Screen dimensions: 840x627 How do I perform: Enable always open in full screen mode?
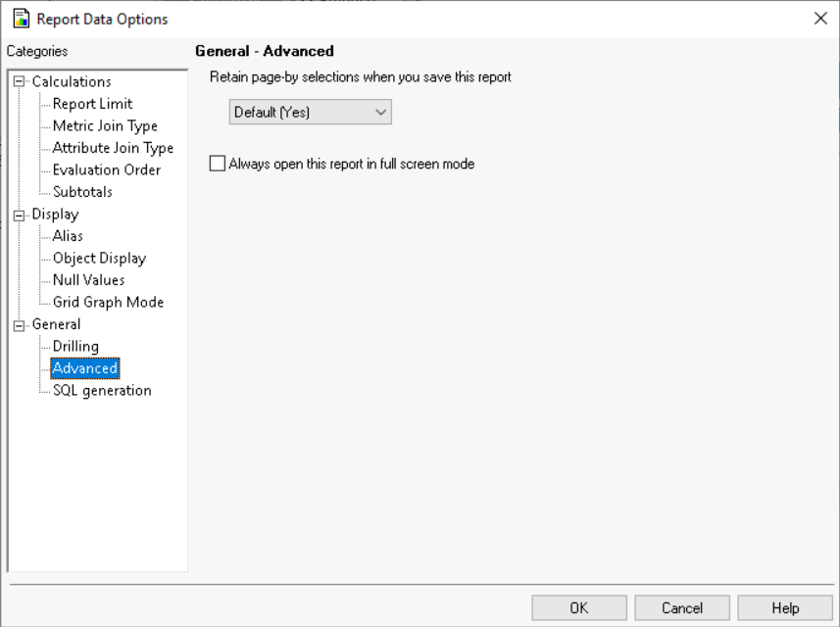[218, 165]
